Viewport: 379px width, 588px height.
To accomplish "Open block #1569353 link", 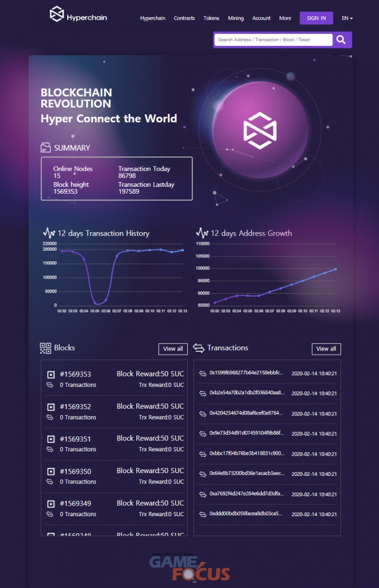I will click(75, 374).
